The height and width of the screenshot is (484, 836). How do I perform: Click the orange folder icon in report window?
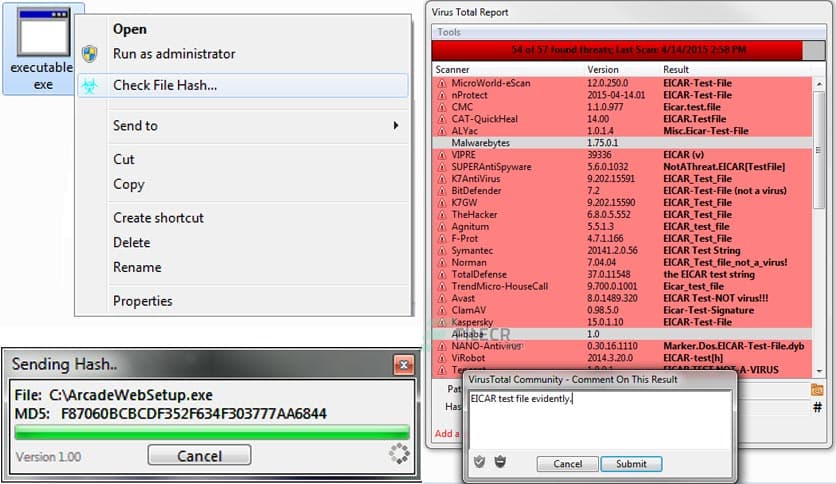[817, 388]
